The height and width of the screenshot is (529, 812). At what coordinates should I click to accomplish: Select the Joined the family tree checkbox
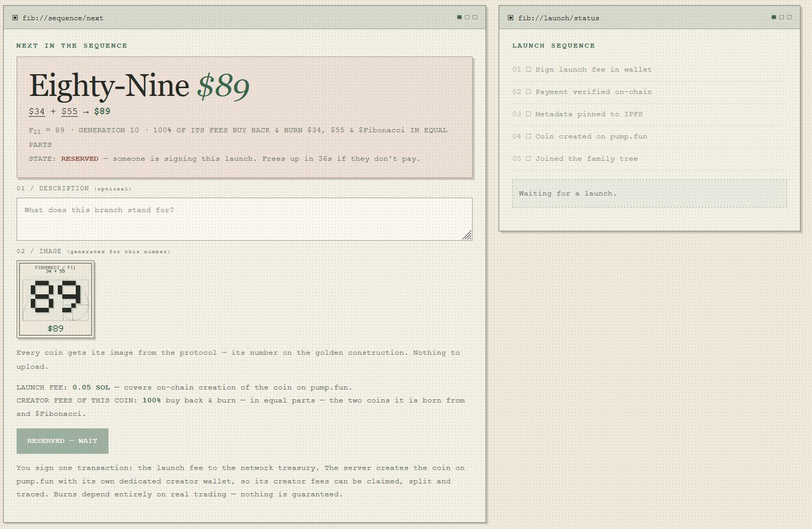coord(528,159)
